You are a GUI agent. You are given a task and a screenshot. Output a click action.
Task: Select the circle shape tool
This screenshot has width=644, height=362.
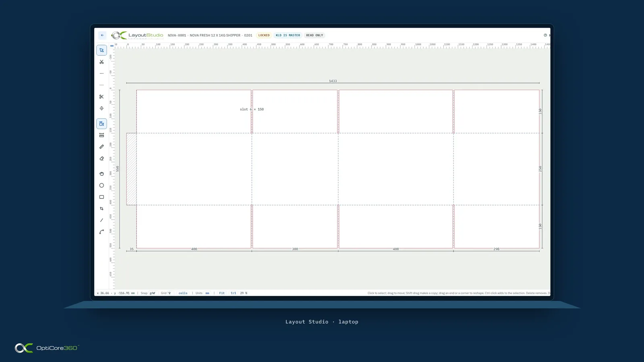point(101,185)
